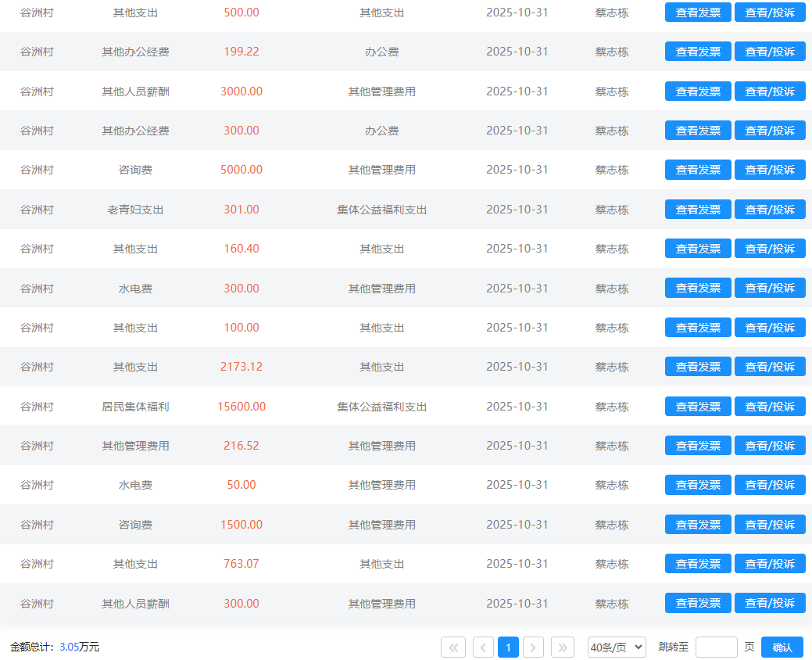This screenshot has height=660, width=812.
Task: View invoice for the 160.40 其他支出 row
Action: point(698,249)
